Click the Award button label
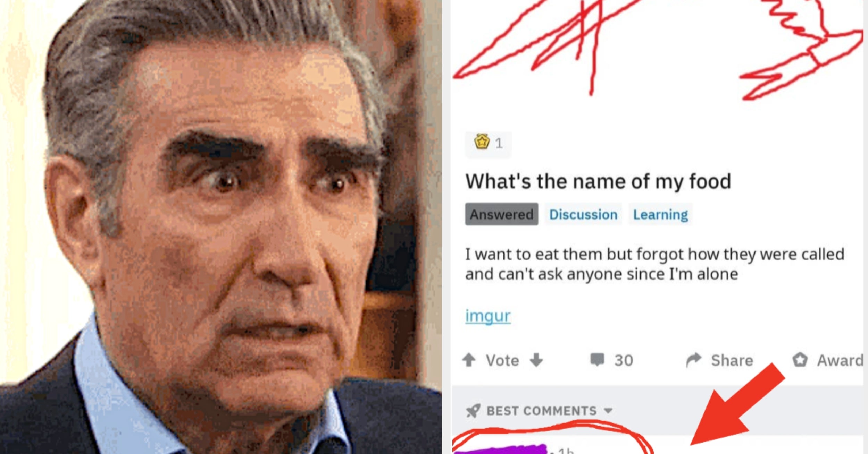The width and height of the screenshot is (868, 454). [x=840, y=360]
